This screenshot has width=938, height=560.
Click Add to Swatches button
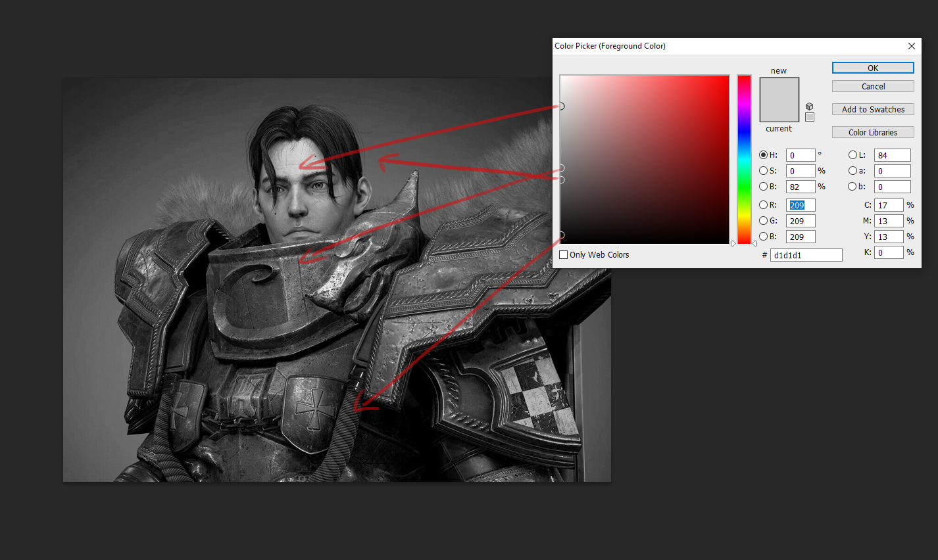coord(873,109)
